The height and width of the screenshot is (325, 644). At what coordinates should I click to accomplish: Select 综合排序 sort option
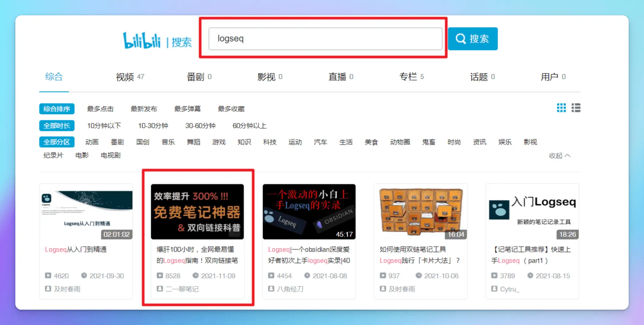pos(57,109)
